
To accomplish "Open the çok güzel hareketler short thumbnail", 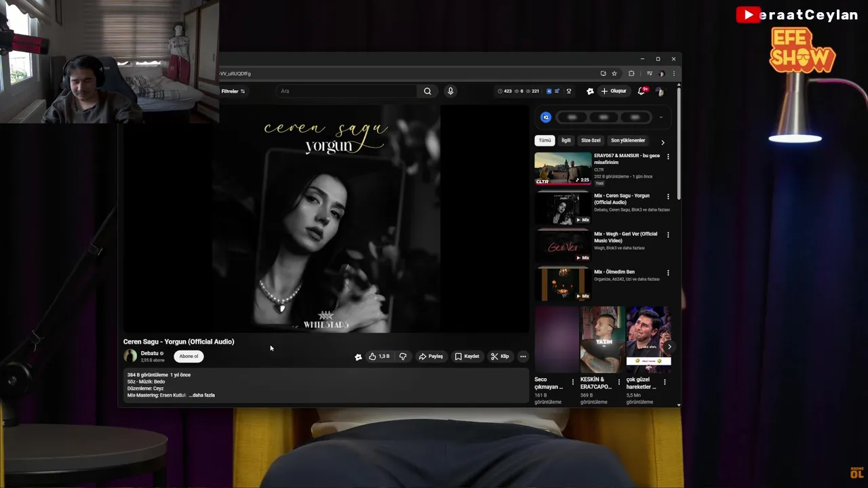I will pyautogui.click(x=648, y=340).
